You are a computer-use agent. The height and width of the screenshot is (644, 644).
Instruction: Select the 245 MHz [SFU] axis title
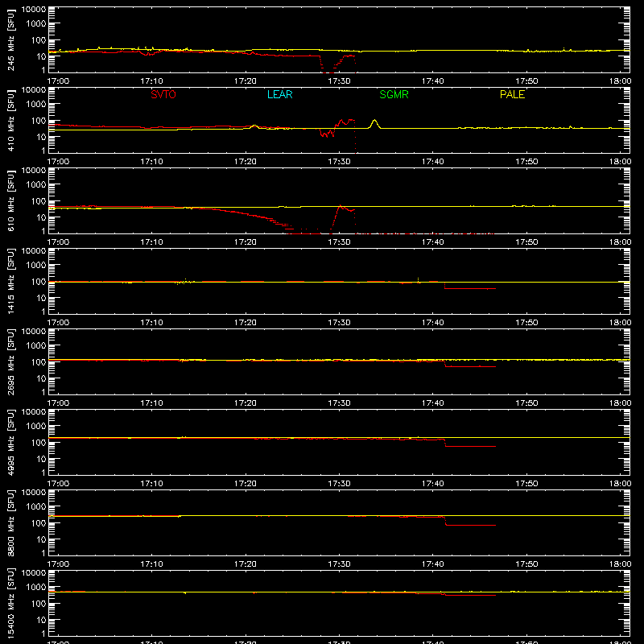click(x=11, y=39)
